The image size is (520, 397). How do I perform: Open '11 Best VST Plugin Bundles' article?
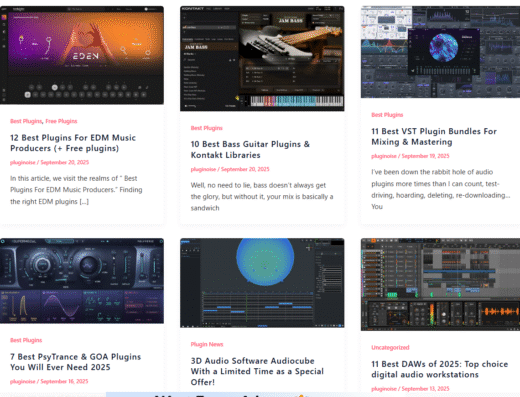coord(434,137)
